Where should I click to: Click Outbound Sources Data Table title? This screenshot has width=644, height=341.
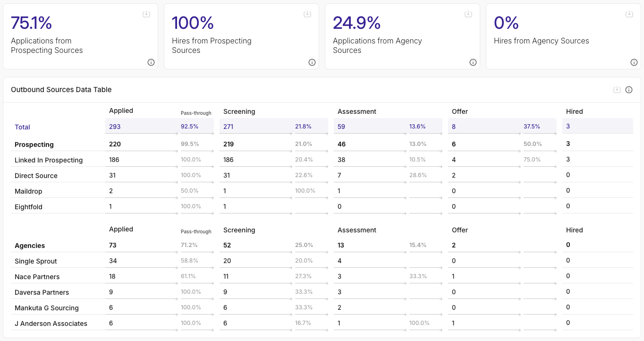tap(61, 90)
